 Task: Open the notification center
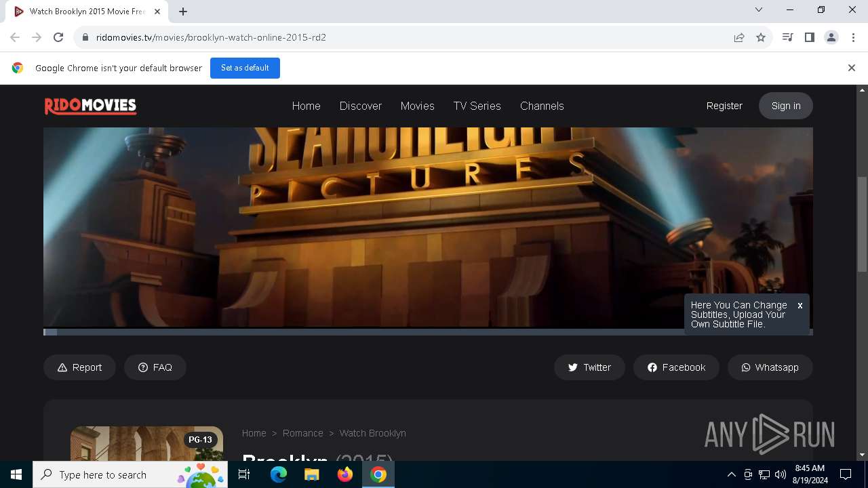coord(846,474)
